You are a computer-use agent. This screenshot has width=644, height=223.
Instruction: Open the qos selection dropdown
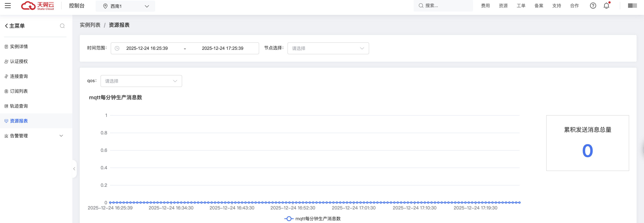coord(141,81)
